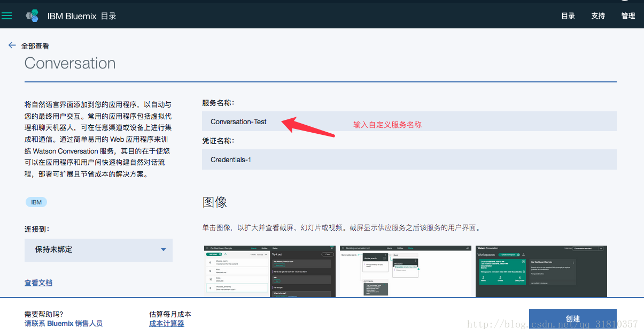Click IBM Bluemix 目录 title text
The height and width of the screenshot is (335, 644).
pyautogui.click(x=82, y=16)
